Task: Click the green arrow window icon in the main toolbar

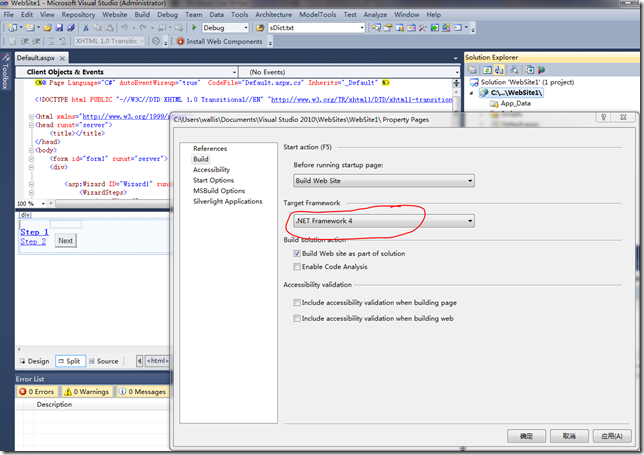Action: [435, 28]
